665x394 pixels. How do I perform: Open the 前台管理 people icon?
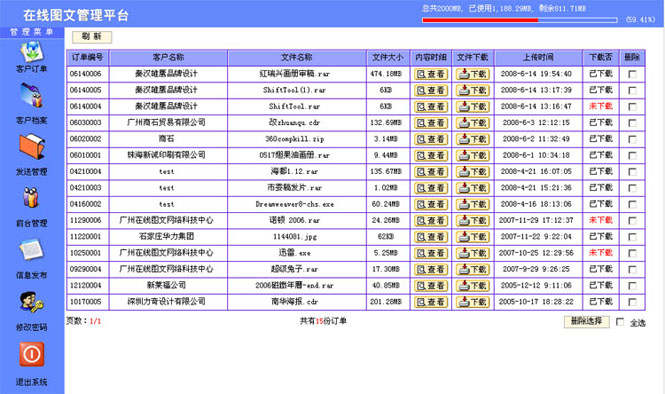(x=31, y=198)
